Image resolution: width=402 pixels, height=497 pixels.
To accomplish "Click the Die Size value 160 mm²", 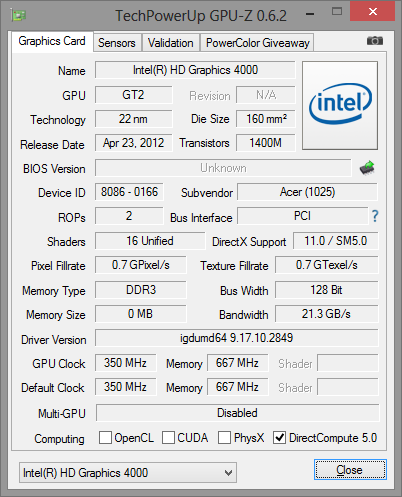I will pos(266,119).
